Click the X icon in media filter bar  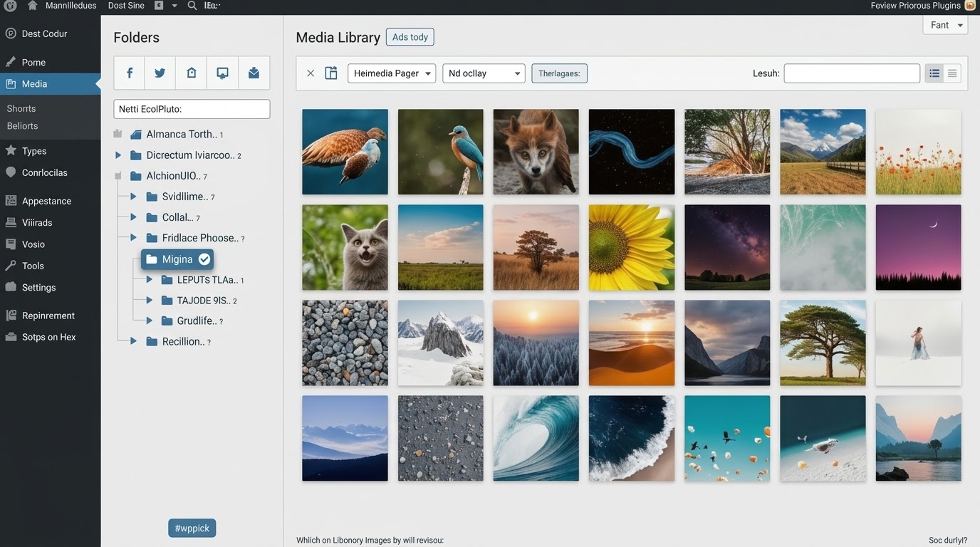[311, 73]
